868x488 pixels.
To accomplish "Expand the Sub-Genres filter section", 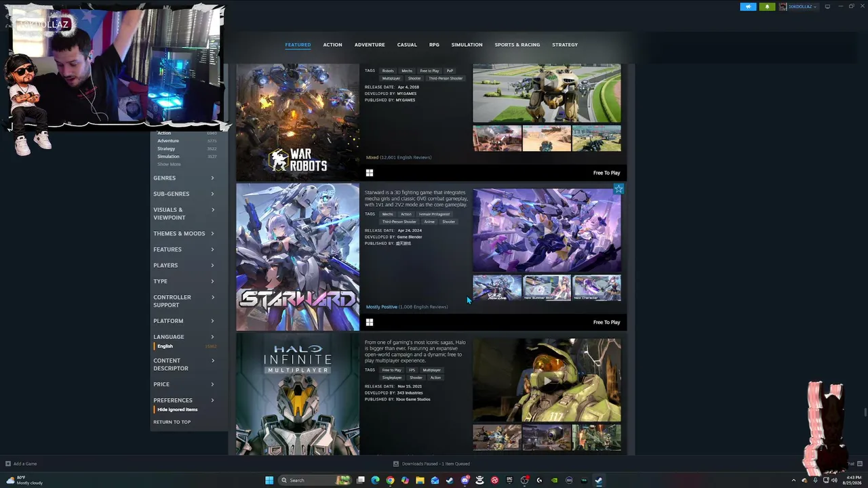I will (x=184, y=194).
